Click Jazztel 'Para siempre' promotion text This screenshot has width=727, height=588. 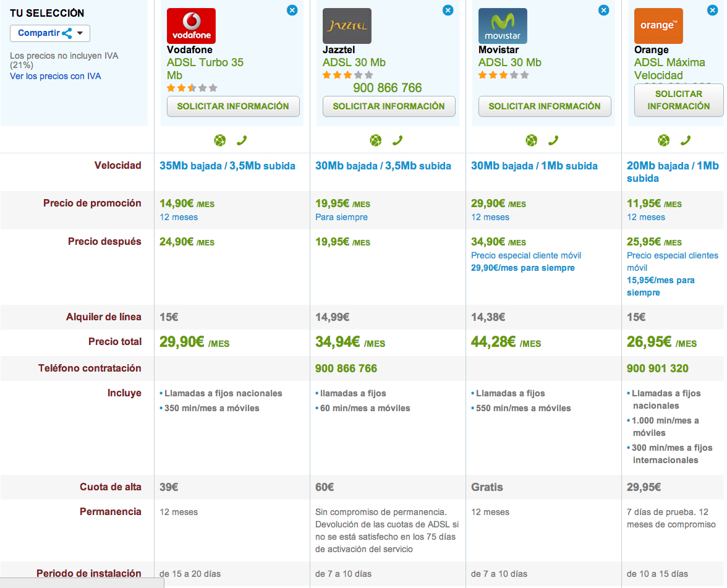click(x=341, y=217)
